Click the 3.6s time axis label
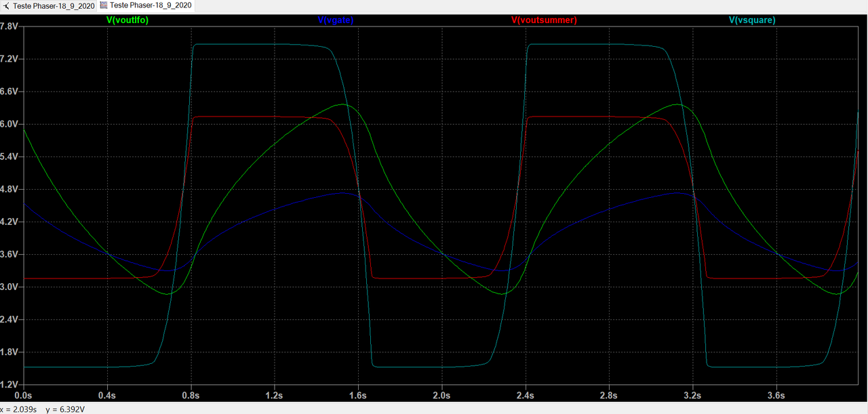The width and height of the screenshot is (868, 414). [776, 395]
